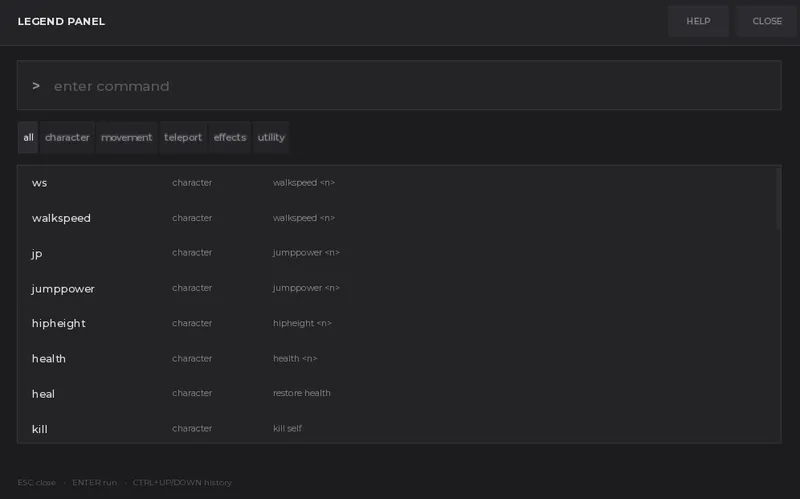Open the teleport filter tab
800x499 pixels.
pos(183,137)
